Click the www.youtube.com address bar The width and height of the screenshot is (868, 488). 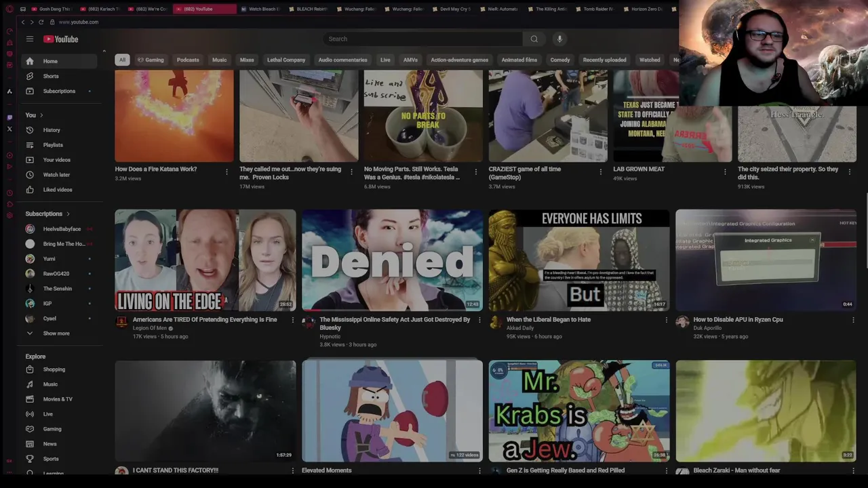click(x=79, y=22)
